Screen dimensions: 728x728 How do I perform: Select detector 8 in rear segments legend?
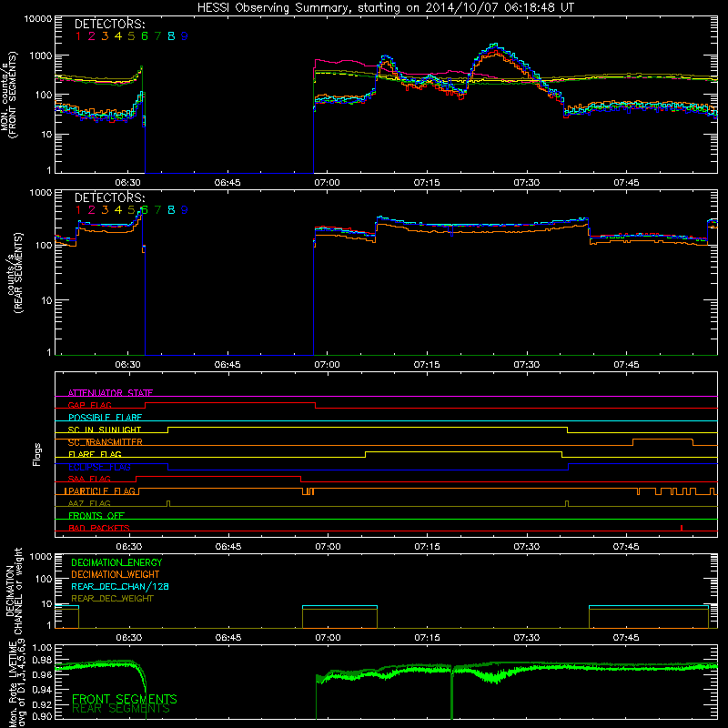pyautogui.click(x=171, y=210)
